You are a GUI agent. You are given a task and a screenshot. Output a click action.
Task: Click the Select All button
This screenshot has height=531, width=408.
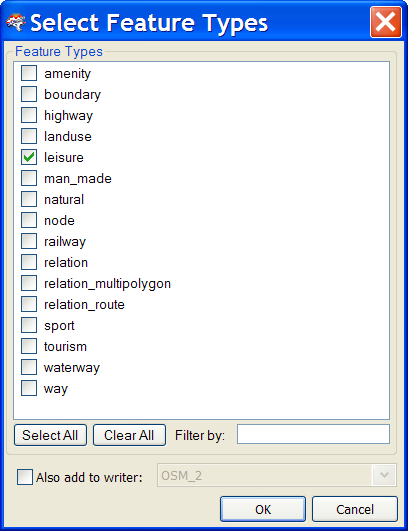click(x=50, y=435)
